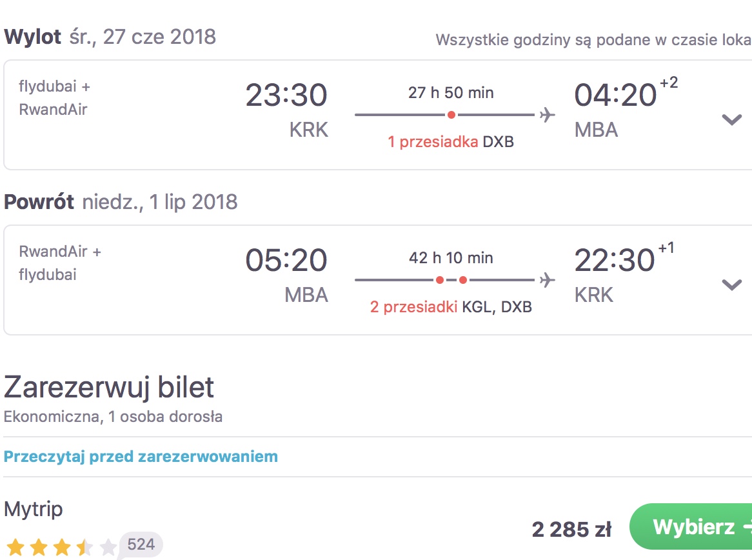Click the 524 reviews count bubble
Viewport: 752px width, 560px height.
[141, 544]
